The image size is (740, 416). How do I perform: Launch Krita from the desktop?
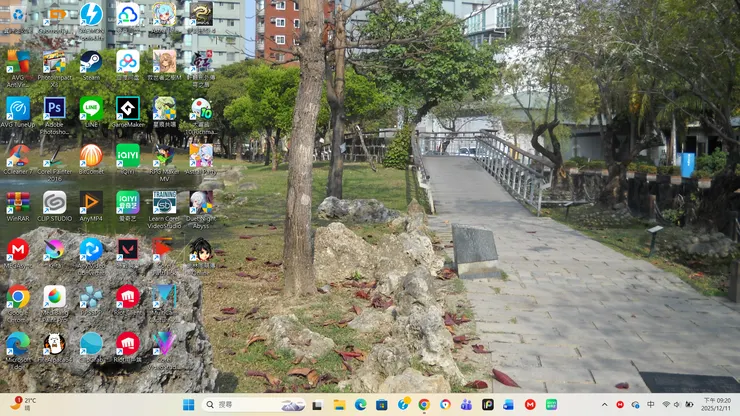click(x=54, y=250)
